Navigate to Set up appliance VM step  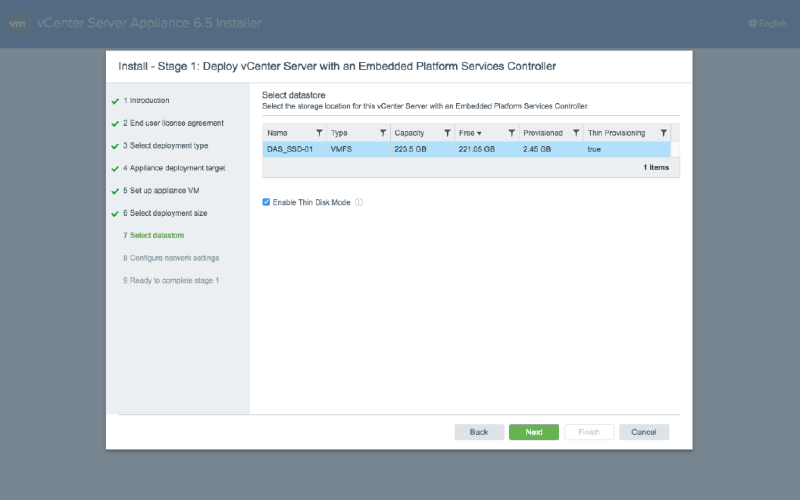pyautogui.click(x=166, y=190)
